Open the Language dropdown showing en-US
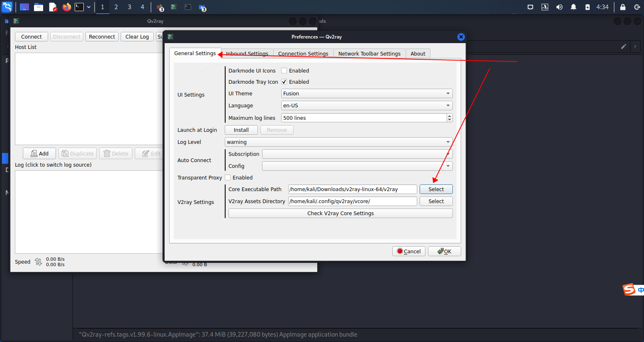The image size is (644, 342). click(x=367, y=106)
